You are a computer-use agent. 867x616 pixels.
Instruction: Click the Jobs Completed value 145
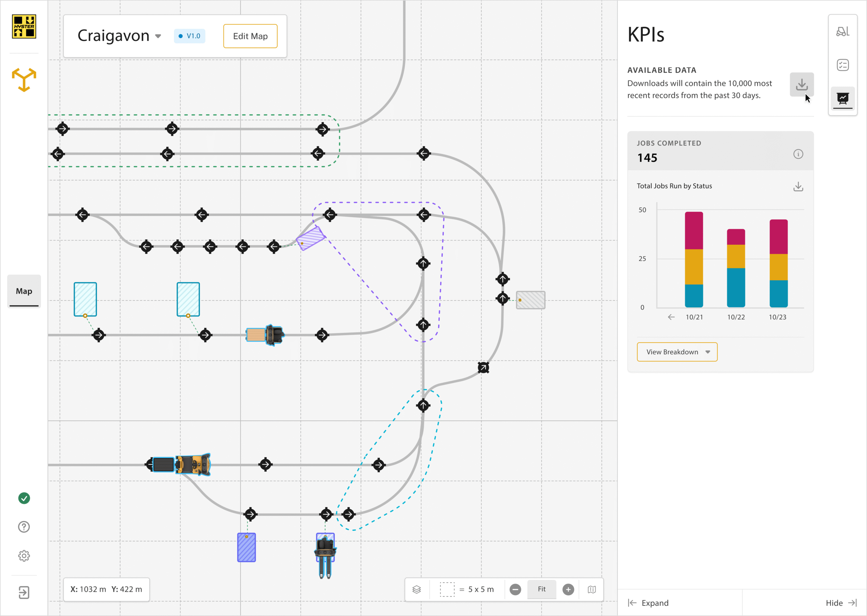[647, 158]
